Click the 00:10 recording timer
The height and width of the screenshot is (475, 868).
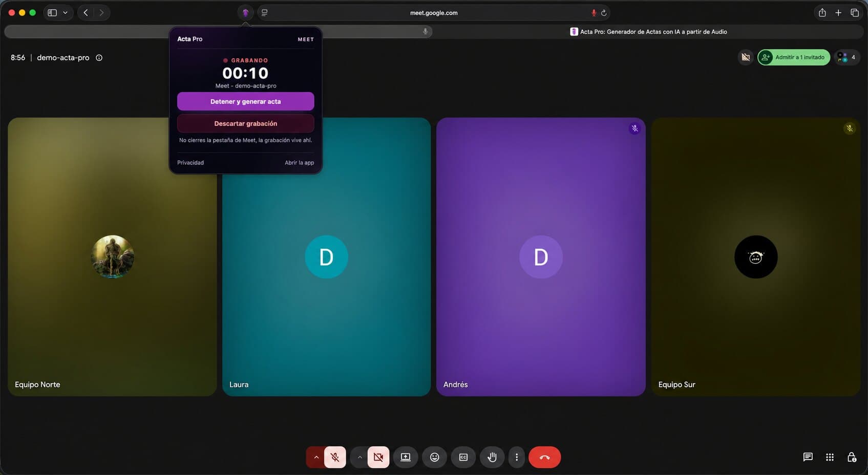[x=245, y=73]
